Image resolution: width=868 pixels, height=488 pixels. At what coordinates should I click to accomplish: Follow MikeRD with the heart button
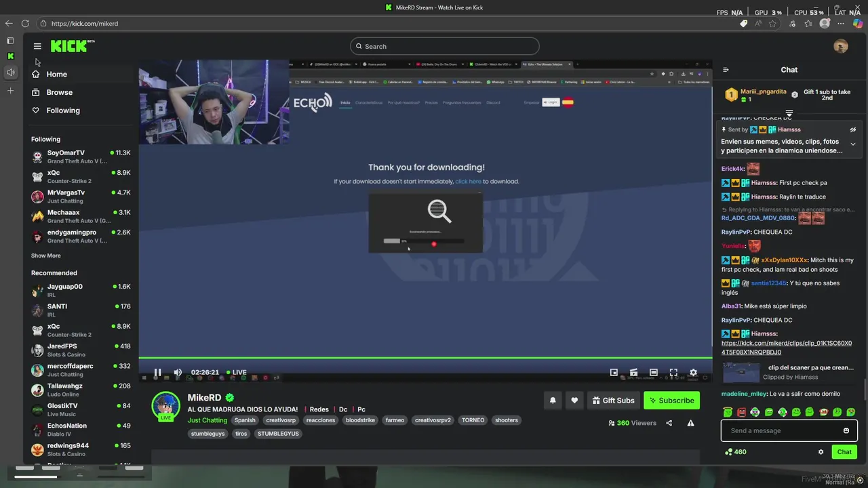574,401
